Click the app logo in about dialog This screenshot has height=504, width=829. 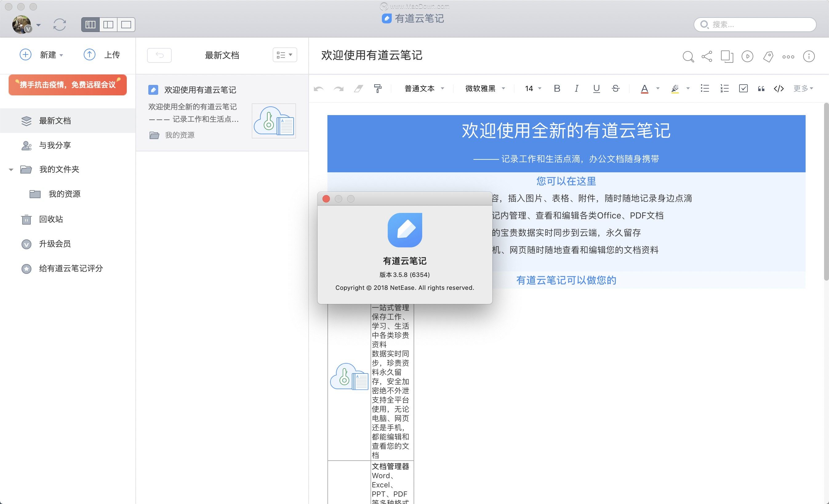pos(405,230)
